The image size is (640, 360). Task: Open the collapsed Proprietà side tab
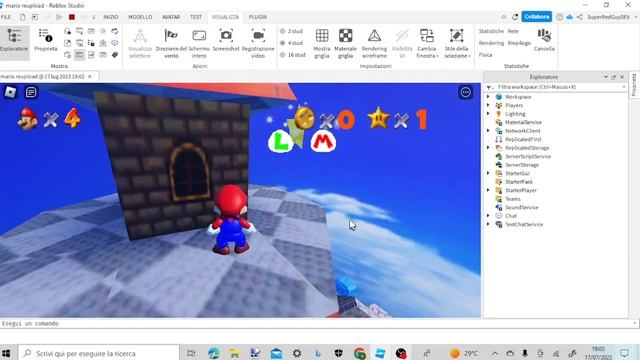pos(634,85)
